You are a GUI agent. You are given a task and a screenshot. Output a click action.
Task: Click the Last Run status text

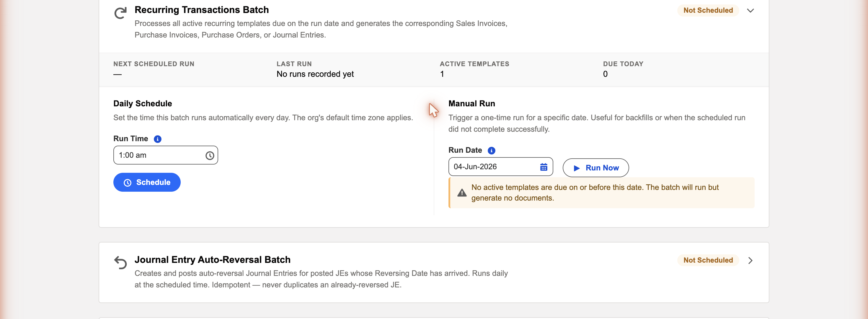click(x=315, y=74)
